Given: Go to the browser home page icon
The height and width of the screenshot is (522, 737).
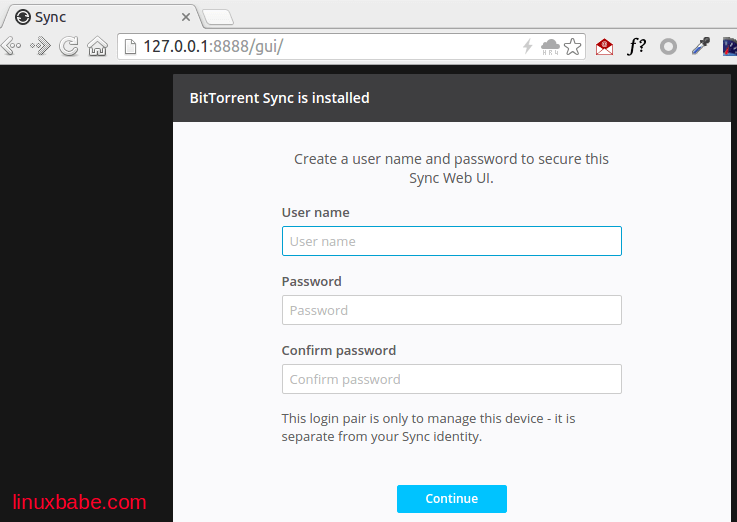Looking at the screenshot, I should (97, 46).
